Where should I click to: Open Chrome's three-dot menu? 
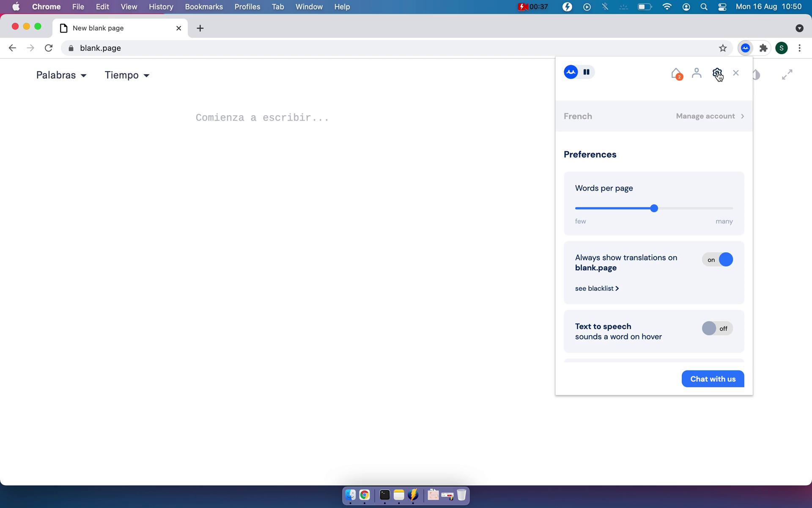(x=799, y=48)
